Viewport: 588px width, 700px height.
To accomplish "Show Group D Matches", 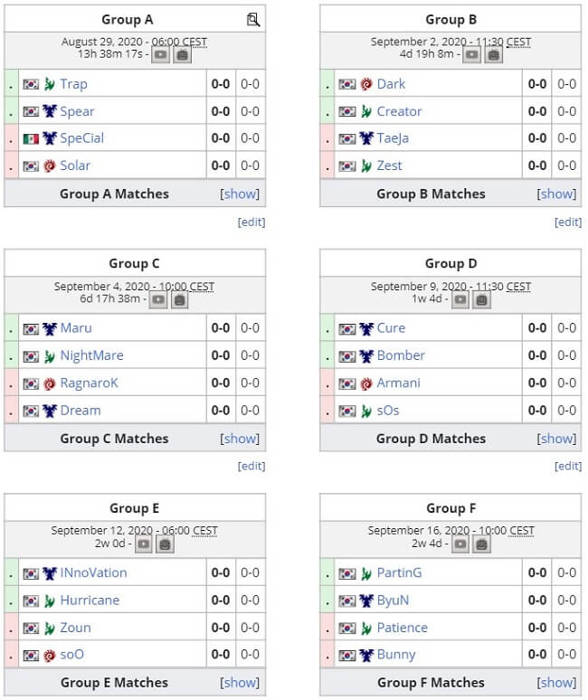I will click(556, 439).
